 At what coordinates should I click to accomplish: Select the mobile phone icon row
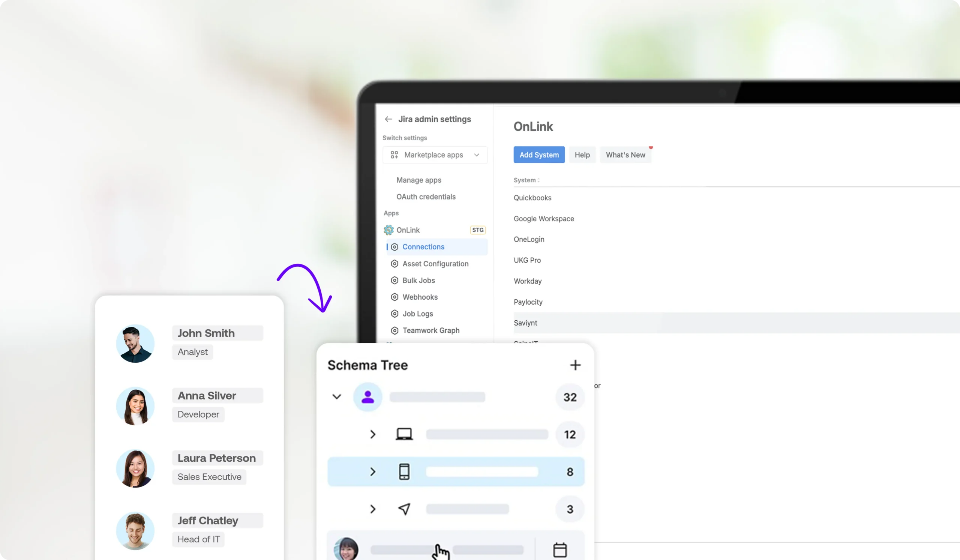(404, 471)
